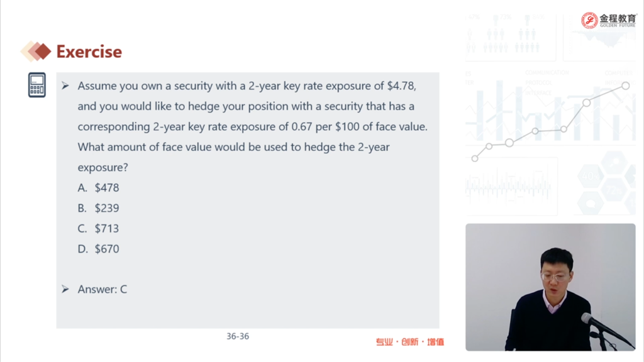The image size is (644, 362).
Task: Click the red diamond logo beside Exercise
Action: click(36, 52)
